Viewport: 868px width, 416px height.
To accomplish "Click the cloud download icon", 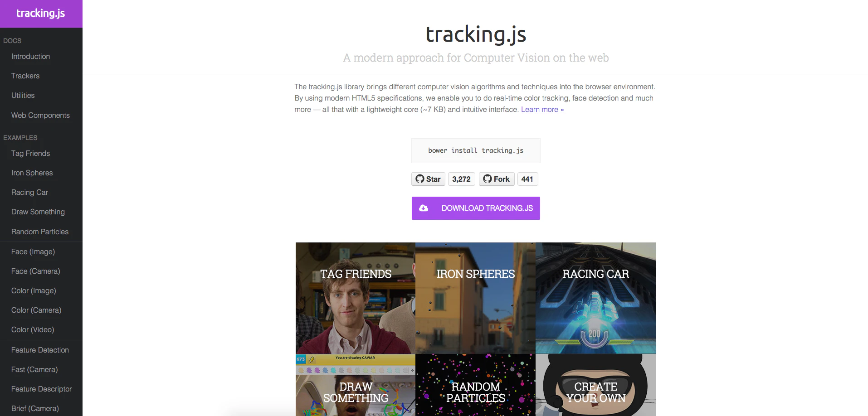I will (424, 208).
